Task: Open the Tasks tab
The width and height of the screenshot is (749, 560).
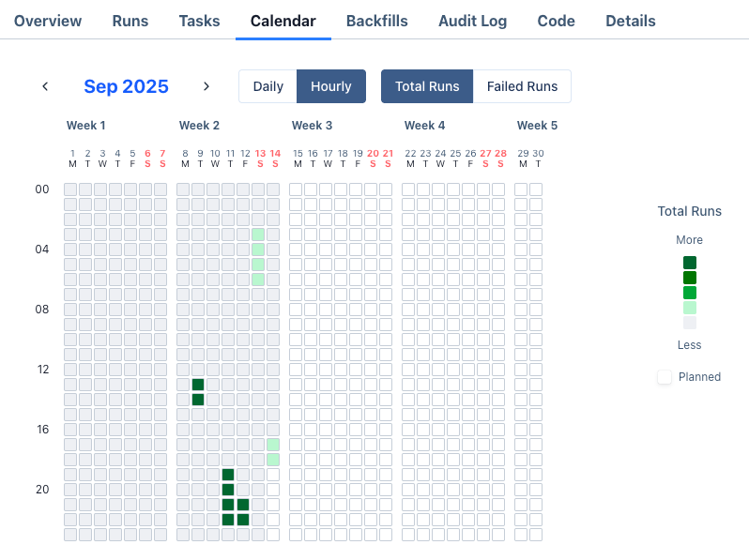Action: point(199,21)
